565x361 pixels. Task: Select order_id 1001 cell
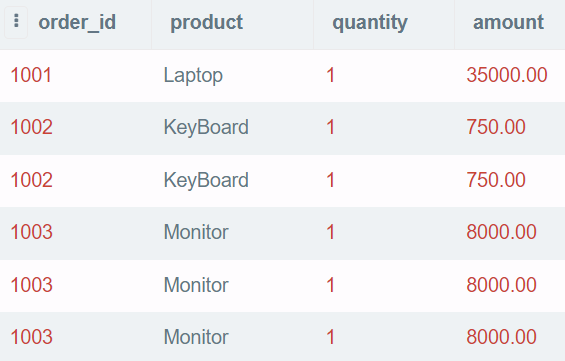[31, 75]
